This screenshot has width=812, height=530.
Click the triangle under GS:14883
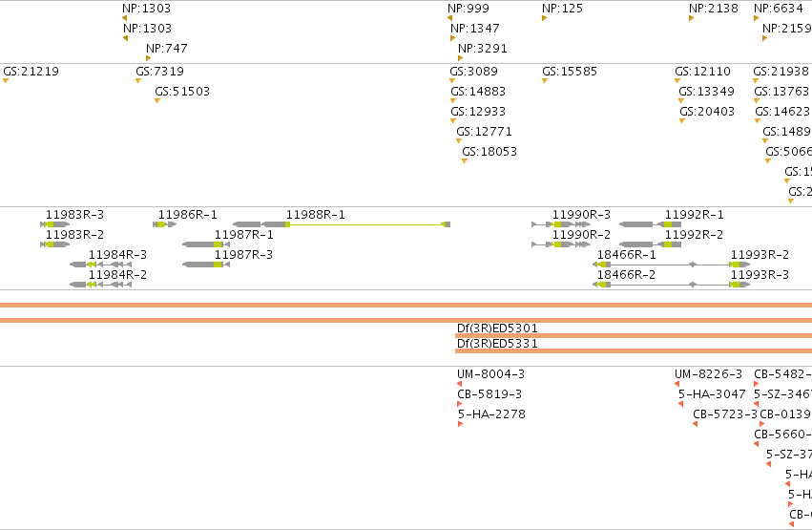pos(453,101)
